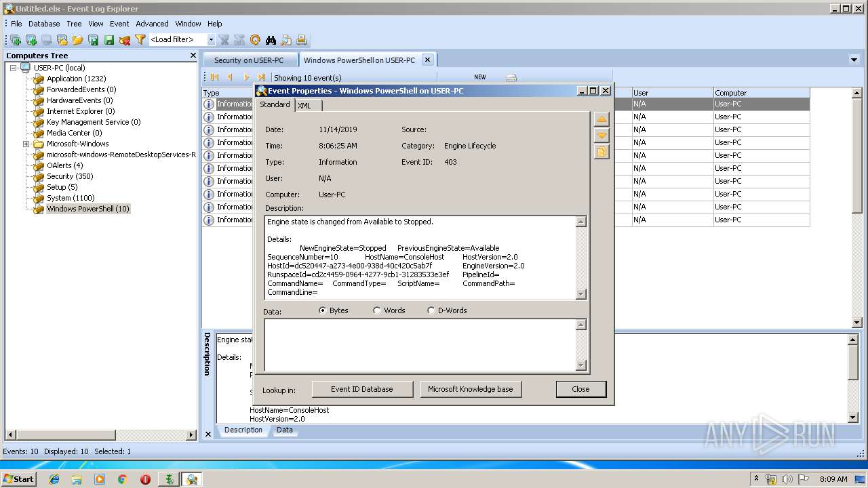Click the binoculars find icon
The height and width of the screenshot is (488, 868).
coord(271,40)
